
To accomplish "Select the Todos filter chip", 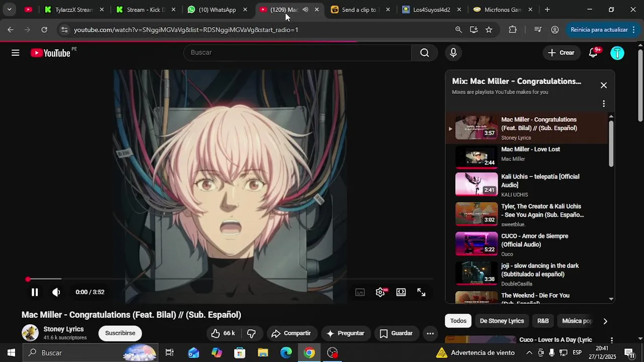I will [458, 321].
